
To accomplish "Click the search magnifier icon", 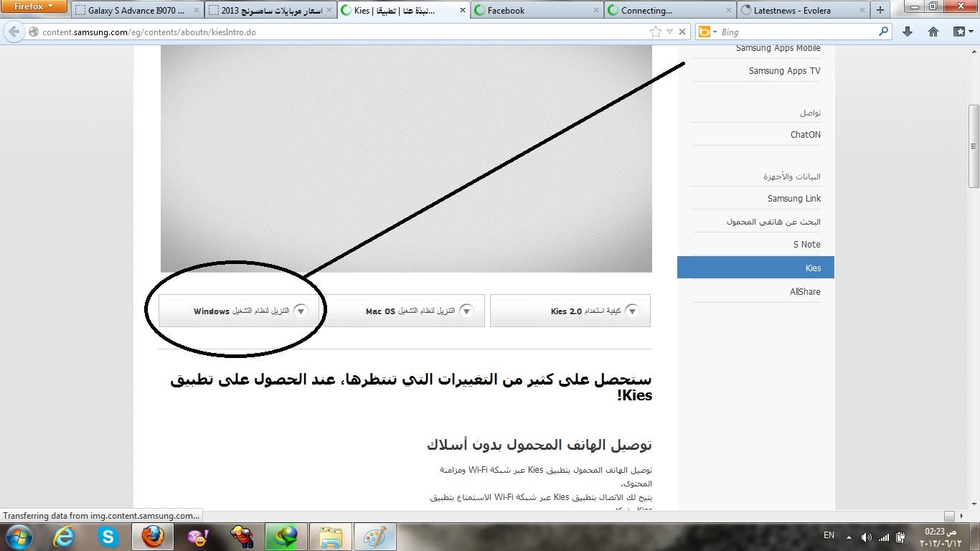I will click(883, 32).
